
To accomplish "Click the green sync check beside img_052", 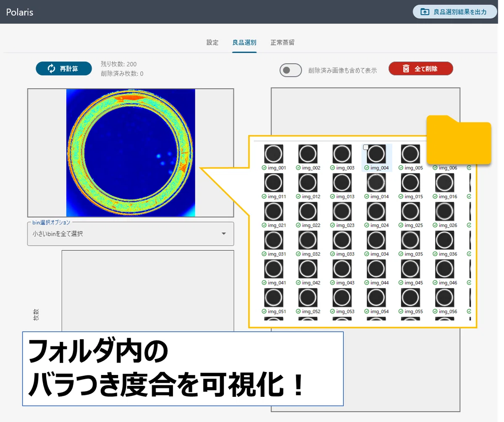I will pyautogui.click(x=298, y=312).
